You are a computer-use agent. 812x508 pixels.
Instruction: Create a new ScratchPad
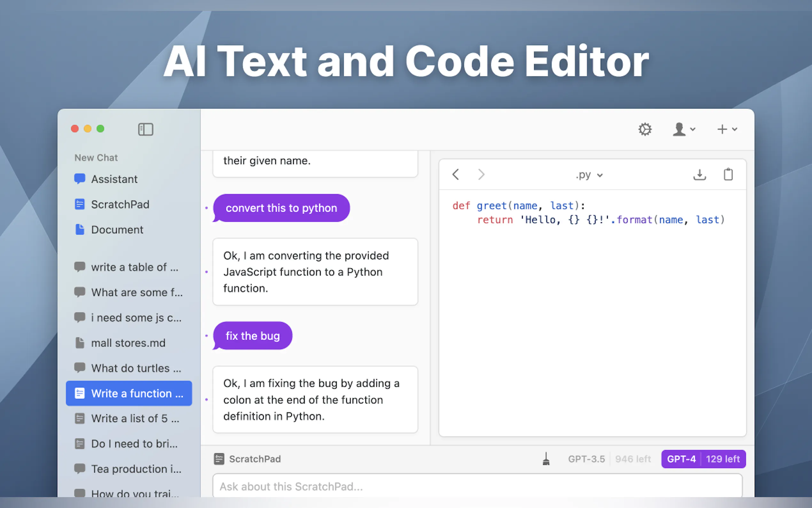pos(120,204)
